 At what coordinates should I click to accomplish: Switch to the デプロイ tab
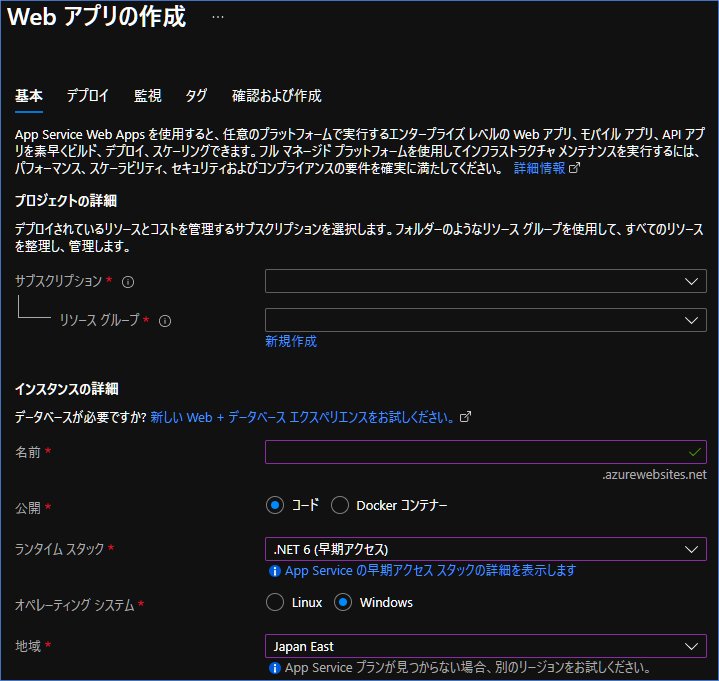pyautogui.click(x=88, y=96)
